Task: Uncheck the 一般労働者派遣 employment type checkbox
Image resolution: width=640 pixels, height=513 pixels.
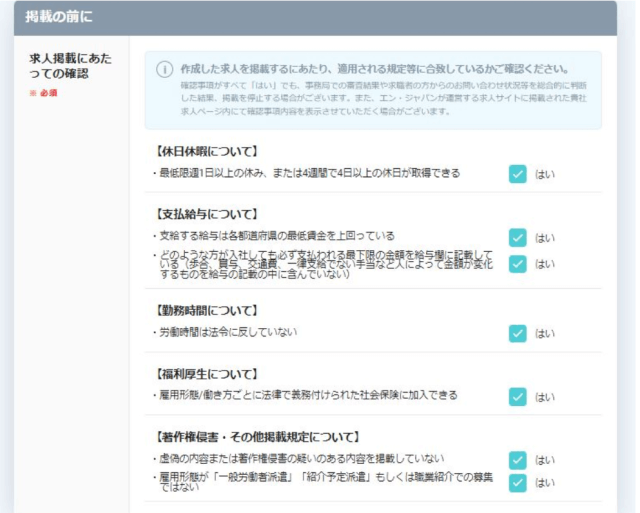Action: tap(517, 483)
